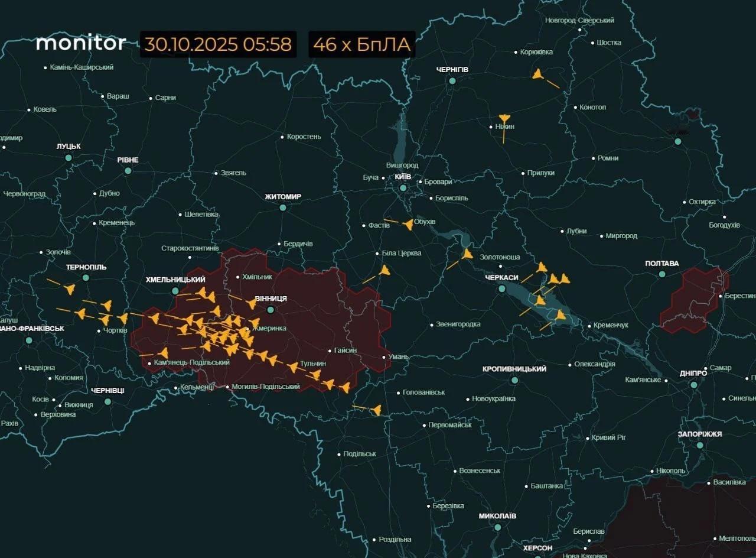Select the drone marker left of Голованівськ
The width and height of the screenshot is (756, 558).
[376, 410]
